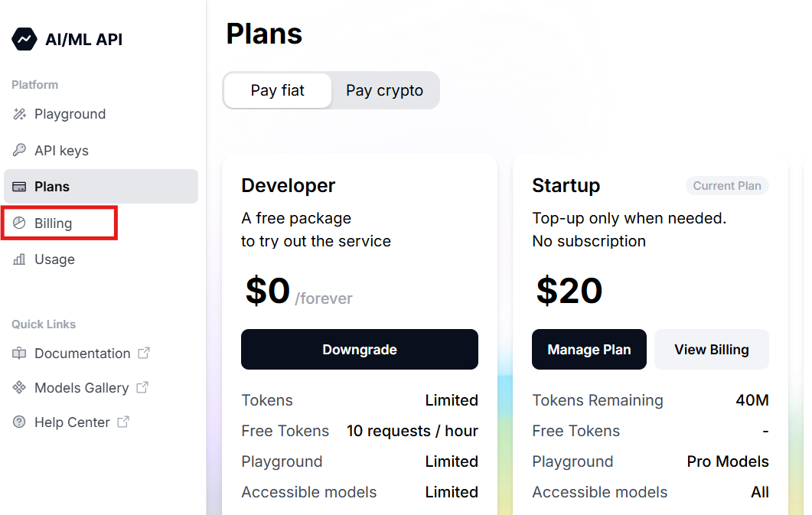Viewport: 812px width, 515px height.
Task: Click the AI/ML API hexagon logo
Action: (x=24, y=39)
